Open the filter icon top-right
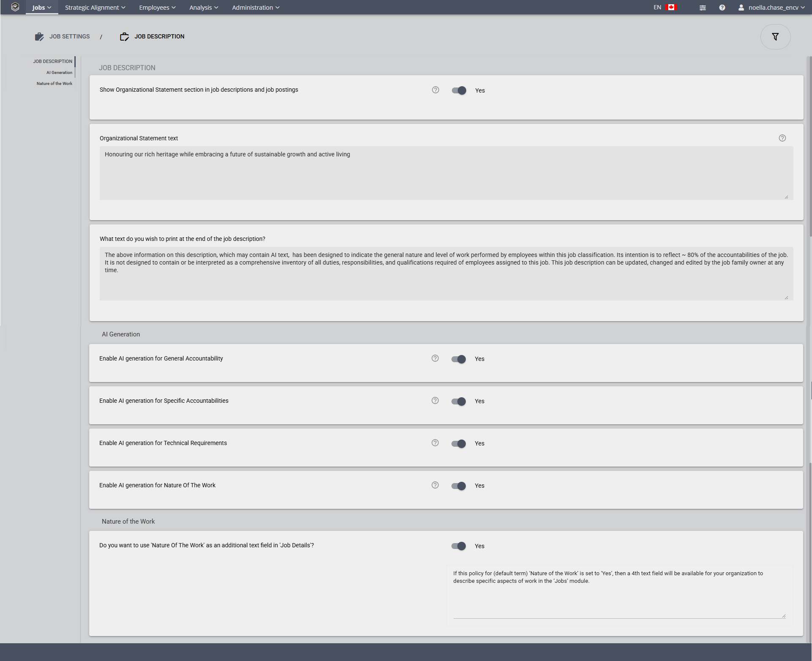The height and width of the screenshot is (661, 812). coord(775,36)
